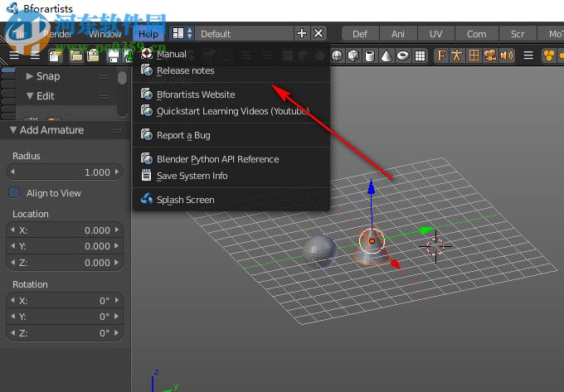
Task: Click the Location Z value field
Action: [x=65, y=263]
